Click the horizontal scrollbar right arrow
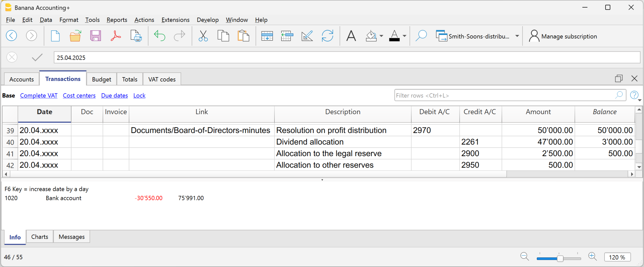644x267 pixels. [x=632, y=174]
